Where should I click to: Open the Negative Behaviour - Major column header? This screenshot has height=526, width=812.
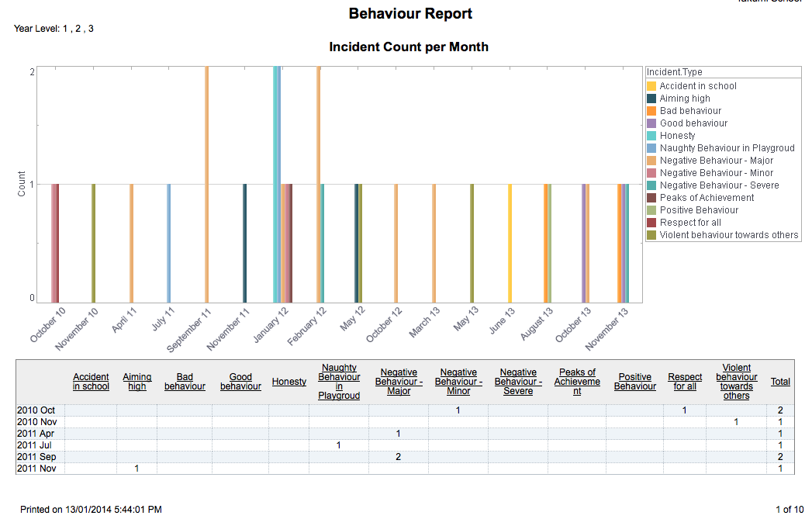point(399,382)
